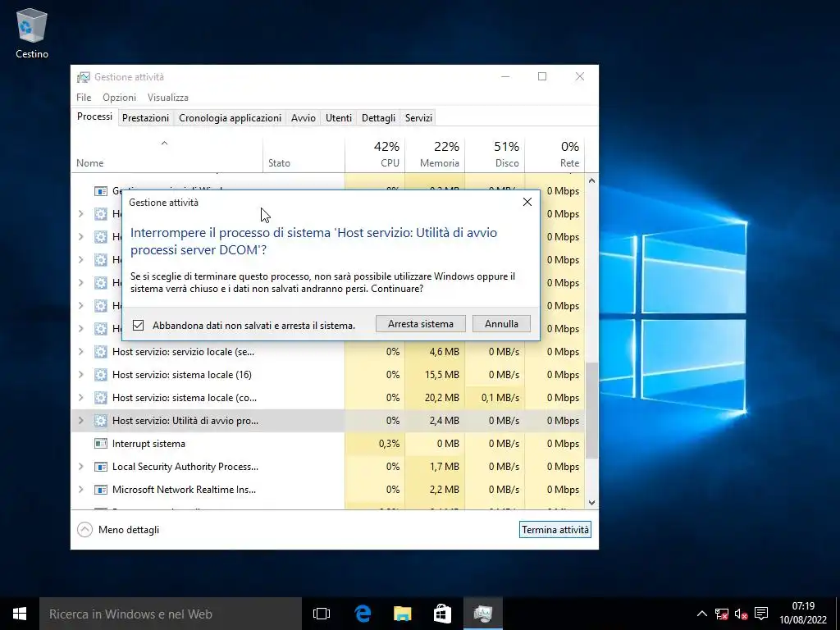Switch to the Avvio tab
Viewport: 840px width, 630px height.
pyautogui.click(x=304, y=118)
